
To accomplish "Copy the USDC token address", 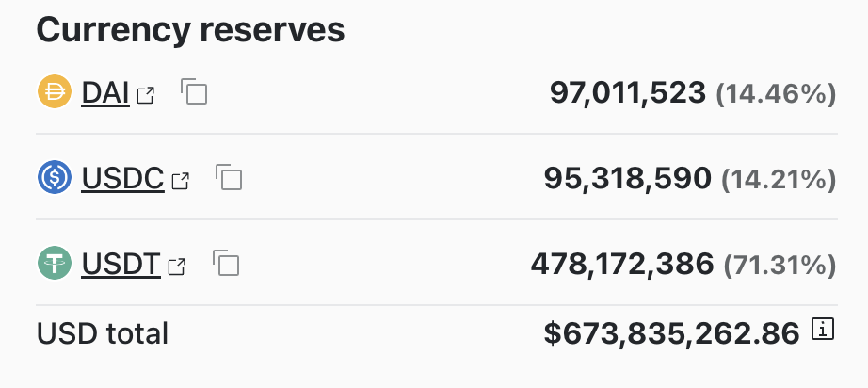I will (x=229, y=178).
